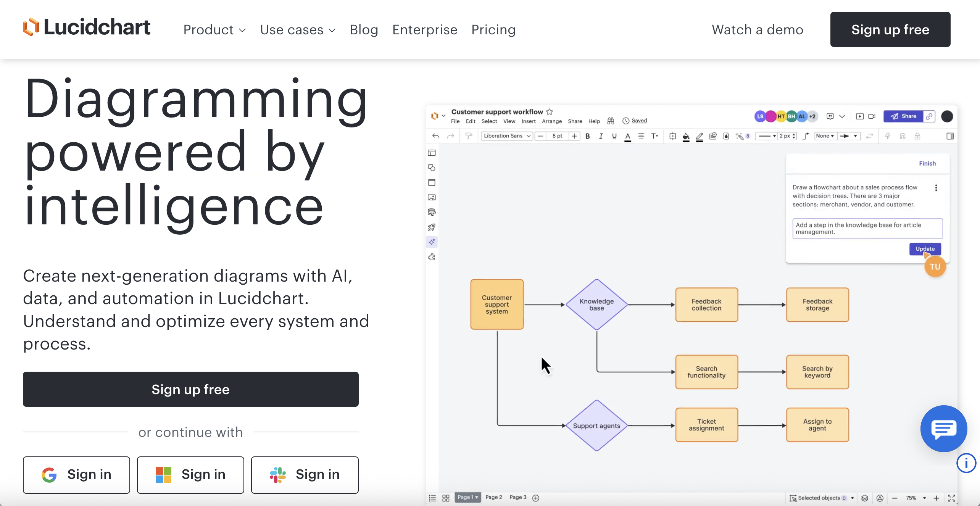Viewport: 980px width, 506px height.
Task: Click Sign up free in the header
Action: 890,29
